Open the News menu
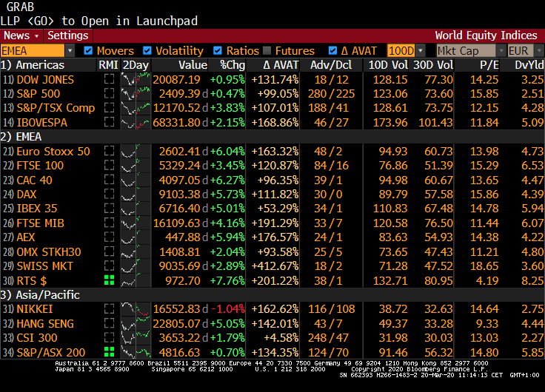This screenshot has width=545, height=392. point(21,36)
